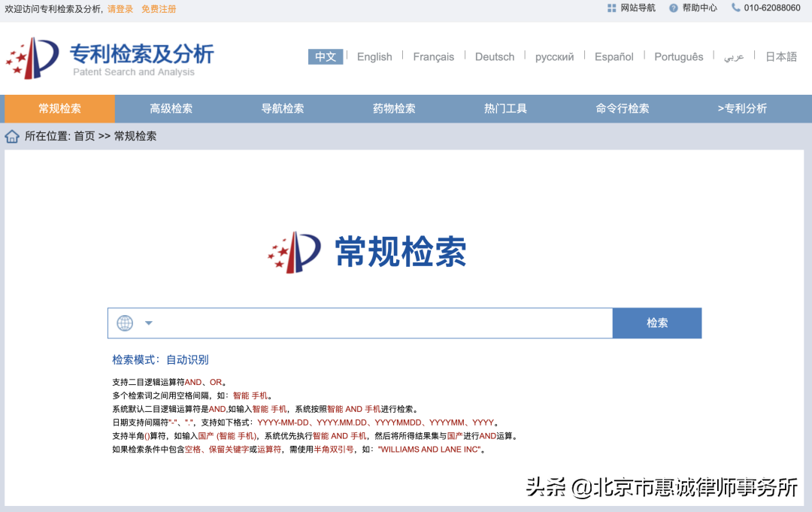Open the 帮助中心 link
This screenshot has height=512, width=812.
[700, 8]
